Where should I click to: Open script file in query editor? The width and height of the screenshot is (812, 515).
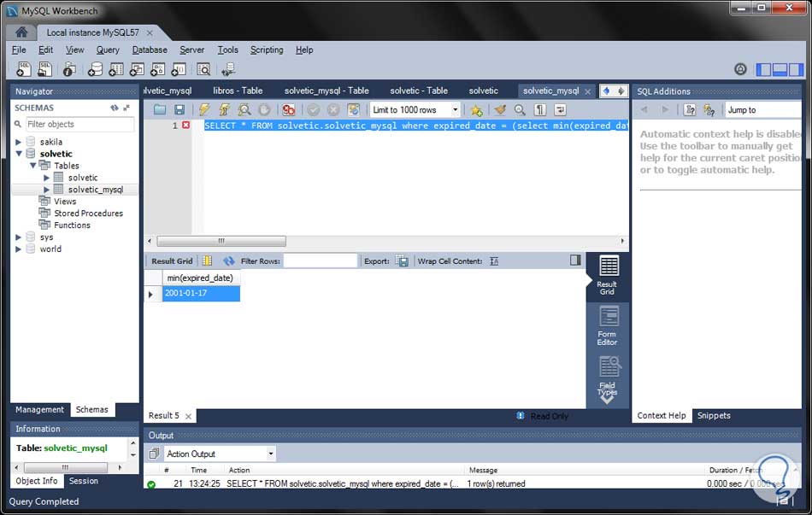[x=160, y=109]
